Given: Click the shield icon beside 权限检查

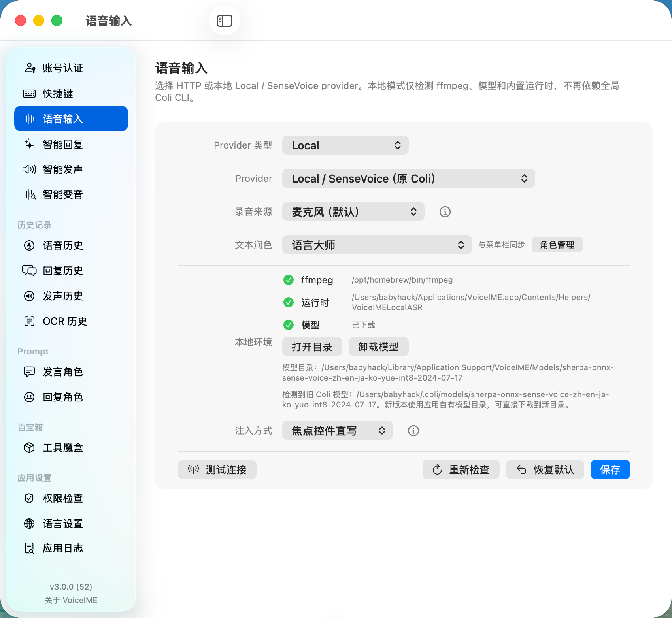Looking at the screenshot, I should point(29,498).
